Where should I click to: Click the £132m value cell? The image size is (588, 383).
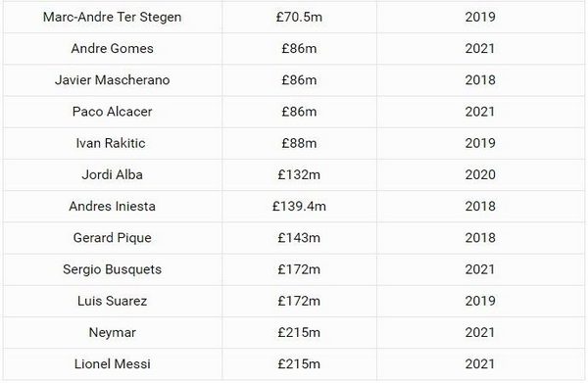[x=299, y=174]
